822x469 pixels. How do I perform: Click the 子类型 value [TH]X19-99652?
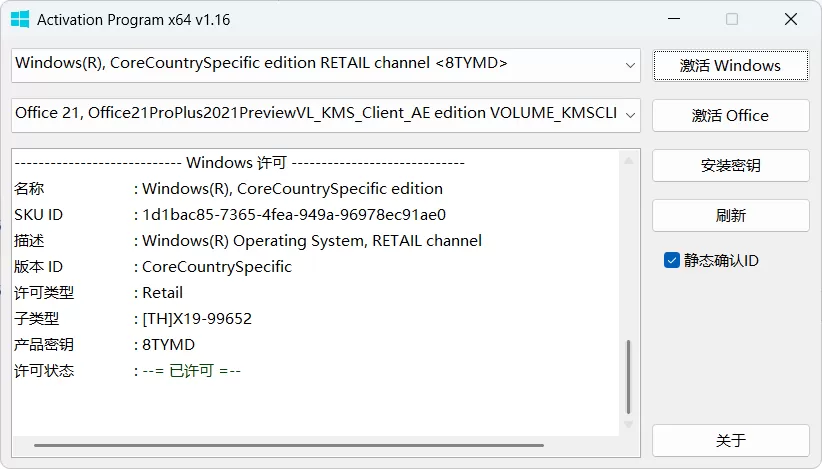197,319
